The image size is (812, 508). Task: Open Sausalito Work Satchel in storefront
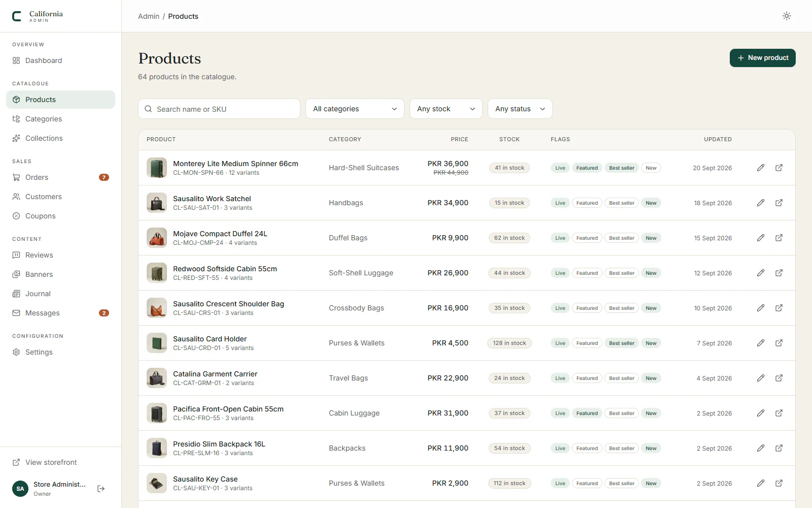coord(779,203)
